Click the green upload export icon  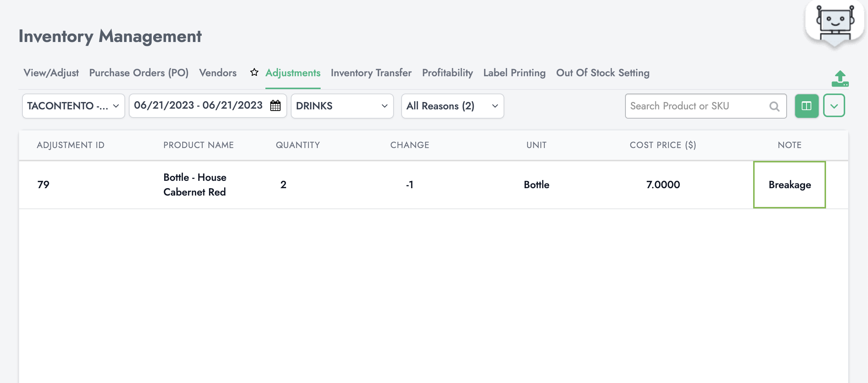click(x=840, y=79)
